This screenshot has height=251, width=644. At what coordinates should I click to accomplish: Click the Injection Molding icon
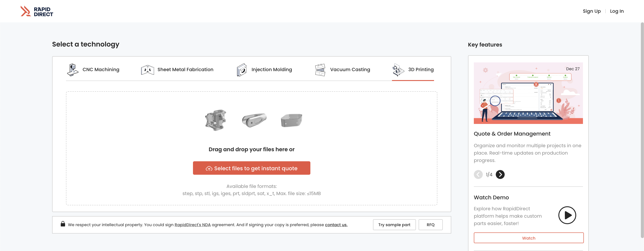241,70
